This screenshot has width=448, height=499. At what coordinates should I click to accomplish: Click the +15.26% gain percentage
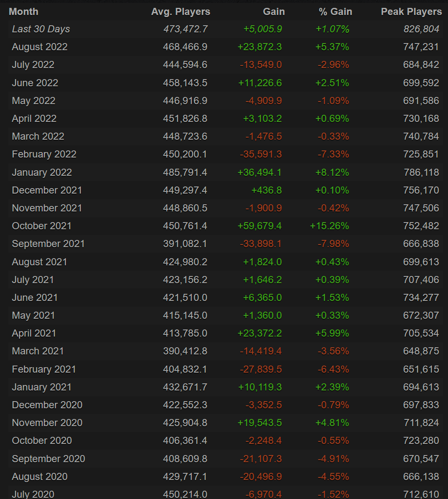click(x=329, y=226)
